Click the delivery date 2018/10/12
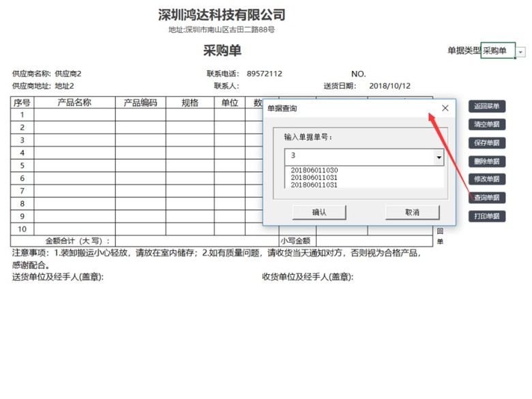532x399 pixels. coord(389,86)
